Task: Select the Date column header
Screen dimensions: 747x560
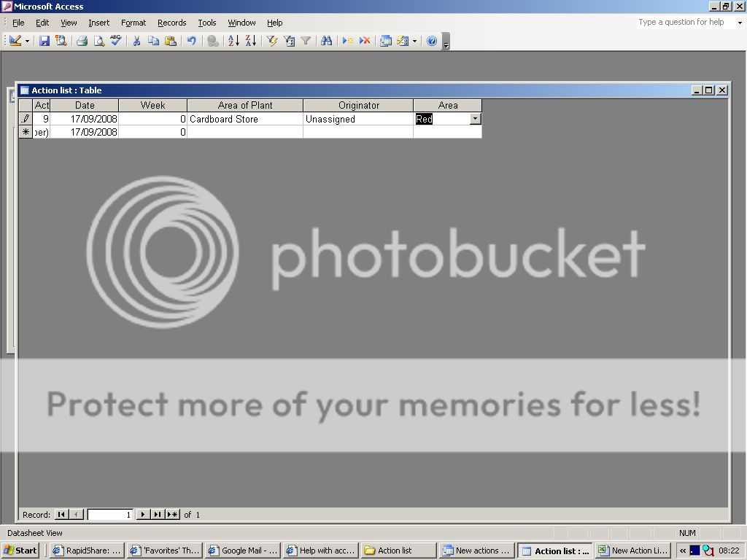Action: tap(85, 105)
